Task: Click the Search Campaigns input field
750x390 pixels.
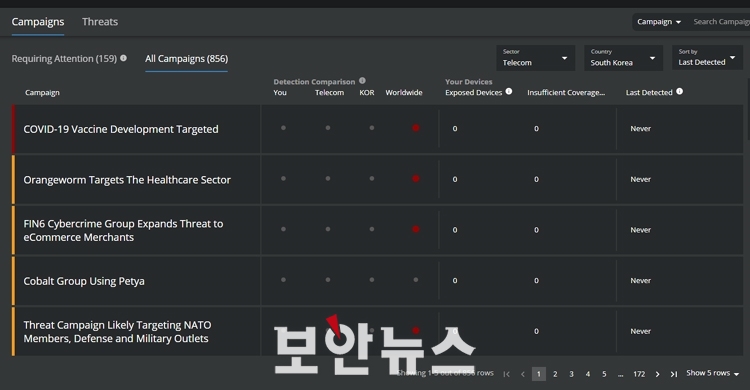Action: coord(721,22)
